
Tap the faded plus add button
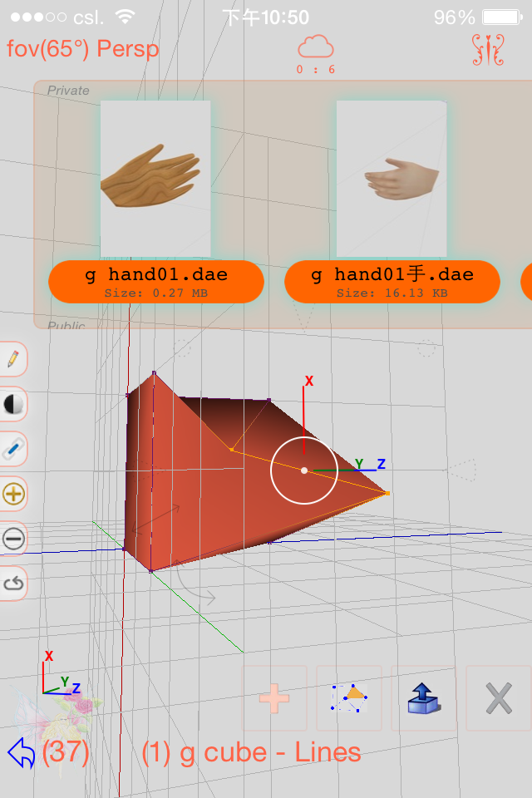pyautogui.click(x=274, y=698)
